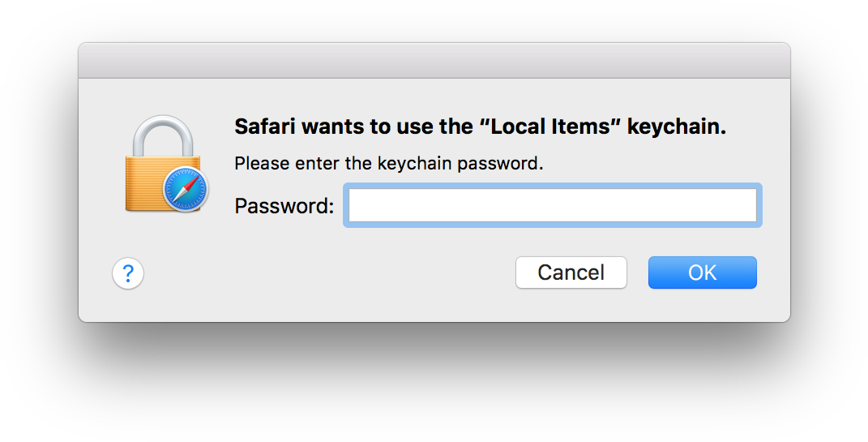Confirm the keychain password with OK
This screenshot has width=868, height=442.
pos(703,272)
